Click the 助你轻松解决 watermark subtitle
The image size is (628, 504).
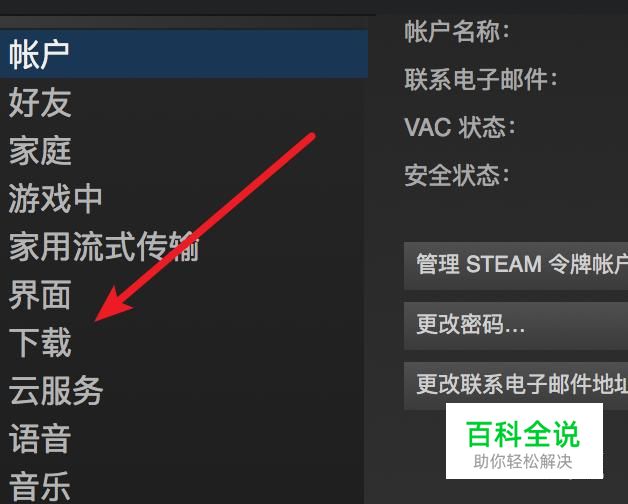click(523, 462)
